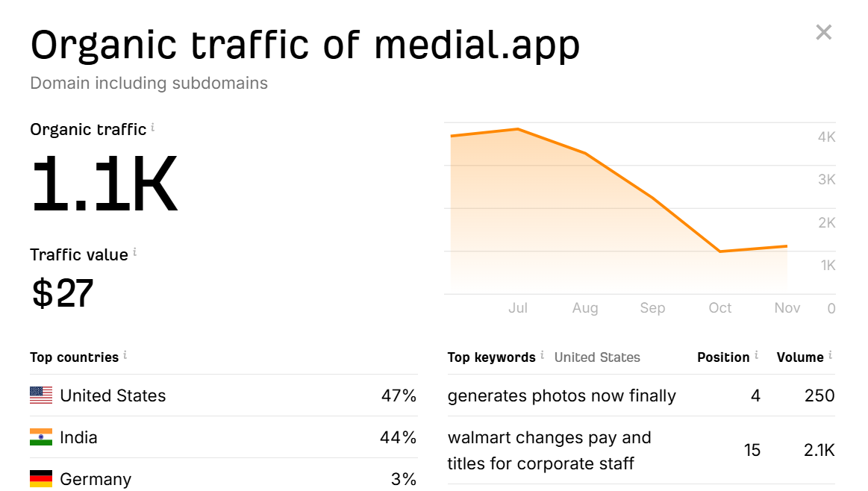Screen dimensions: 868x491
Task: Click the Volume column info icon
Action: [x=830, y=355]
